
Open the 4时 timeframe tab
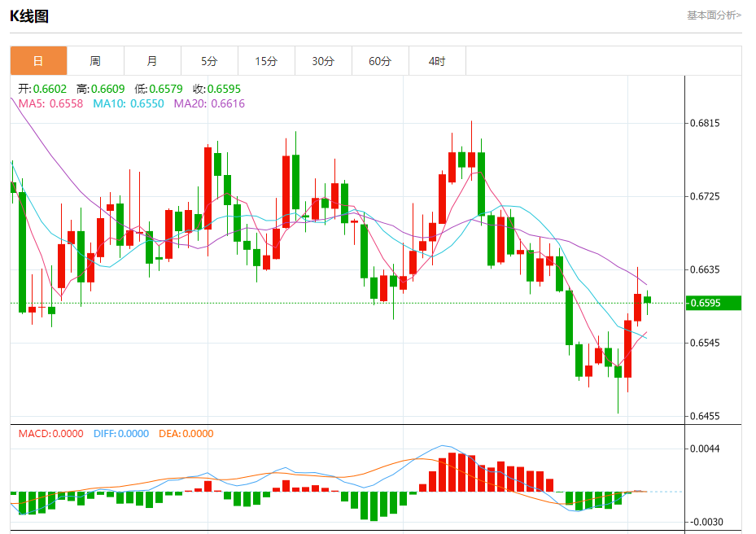pyautogui.click(x=437, y=61)
